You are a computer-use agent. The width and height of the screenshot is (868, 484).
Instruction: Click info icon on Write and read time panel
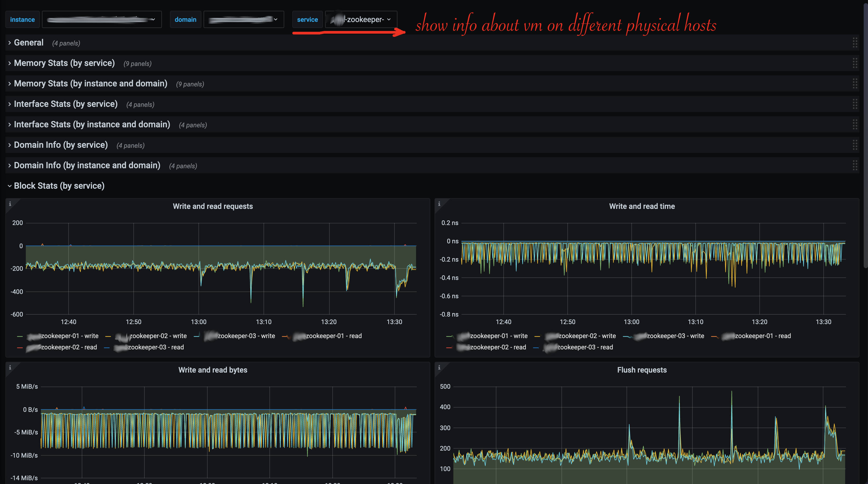[x=439, y=204]
